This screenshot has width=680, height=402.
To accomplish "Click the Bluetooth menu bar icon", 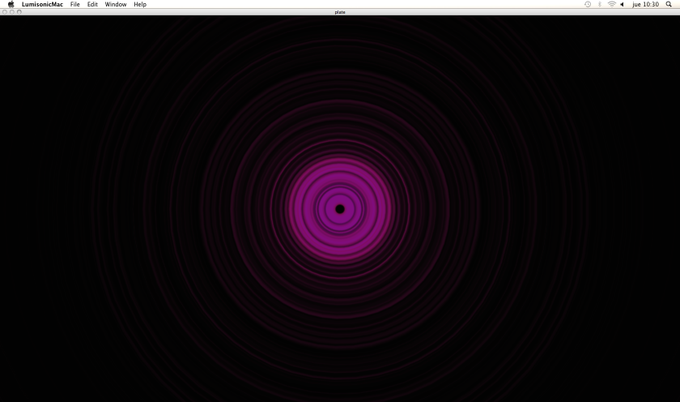I will (x=600, y=4).
